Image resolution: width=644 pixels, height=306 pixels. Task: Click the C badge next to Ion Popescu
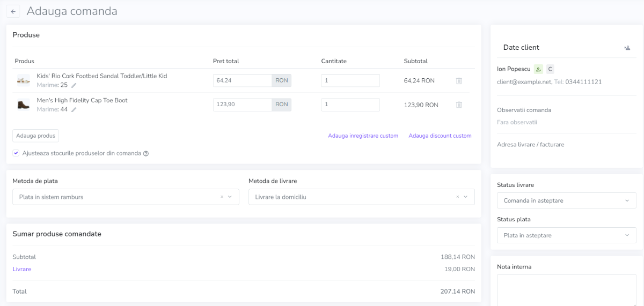point(550,69)
